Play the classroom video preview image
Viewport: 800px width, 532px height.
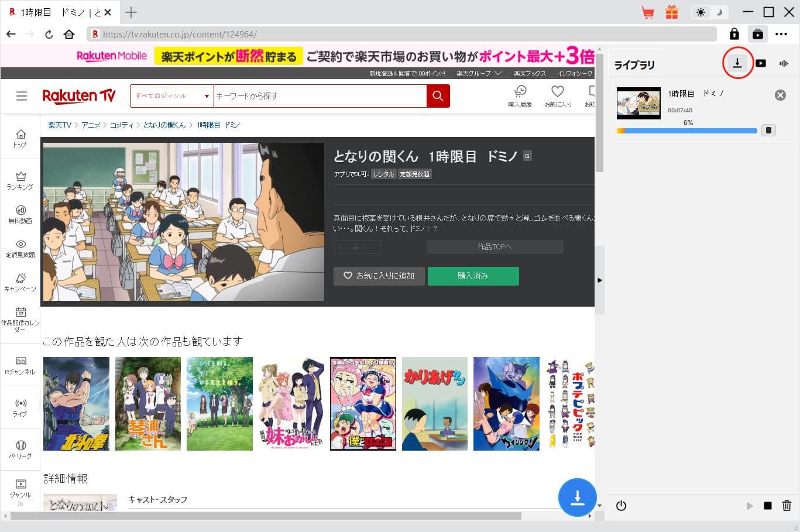(184, 222)
